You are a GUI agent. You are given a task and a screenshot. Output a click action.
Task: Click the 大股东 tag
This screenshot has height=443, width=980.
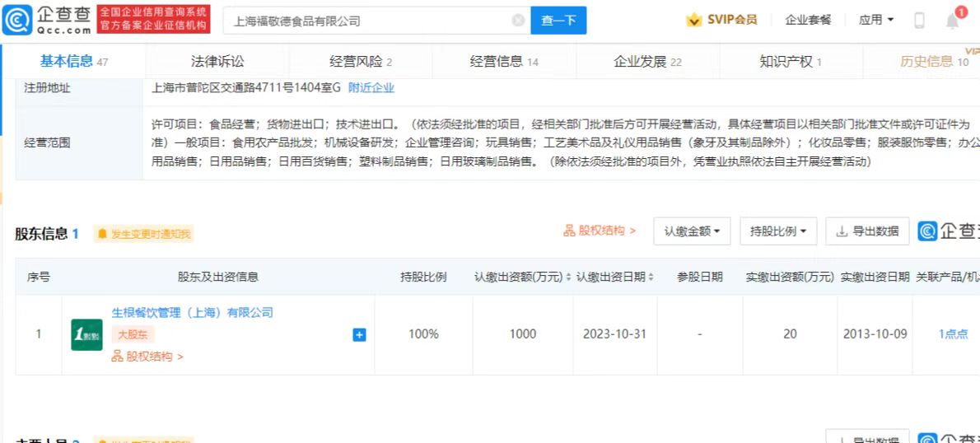[x=133, y=334]
